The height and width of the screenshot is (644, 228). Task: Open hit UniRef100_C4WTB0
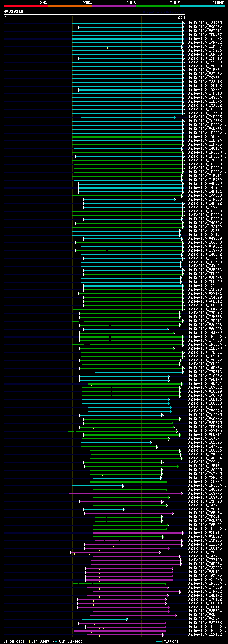click(204, 148)
